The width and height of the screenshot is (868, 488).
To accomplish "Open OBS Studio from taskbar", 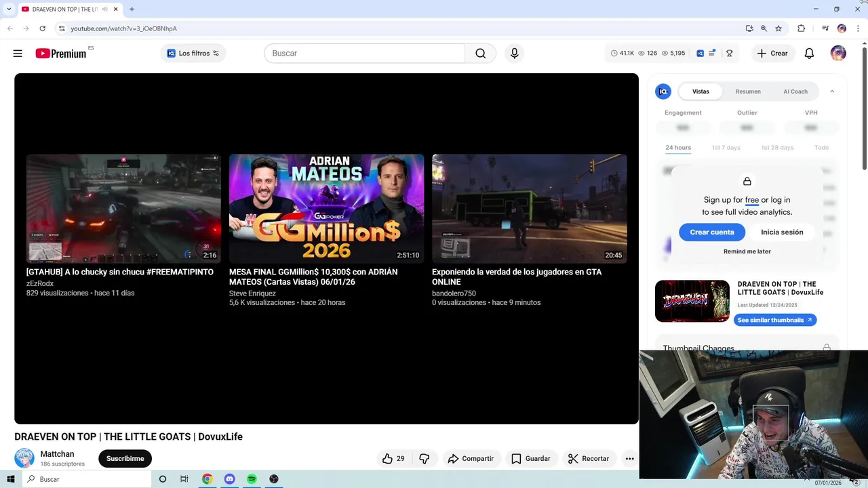I will pos(274,479).
